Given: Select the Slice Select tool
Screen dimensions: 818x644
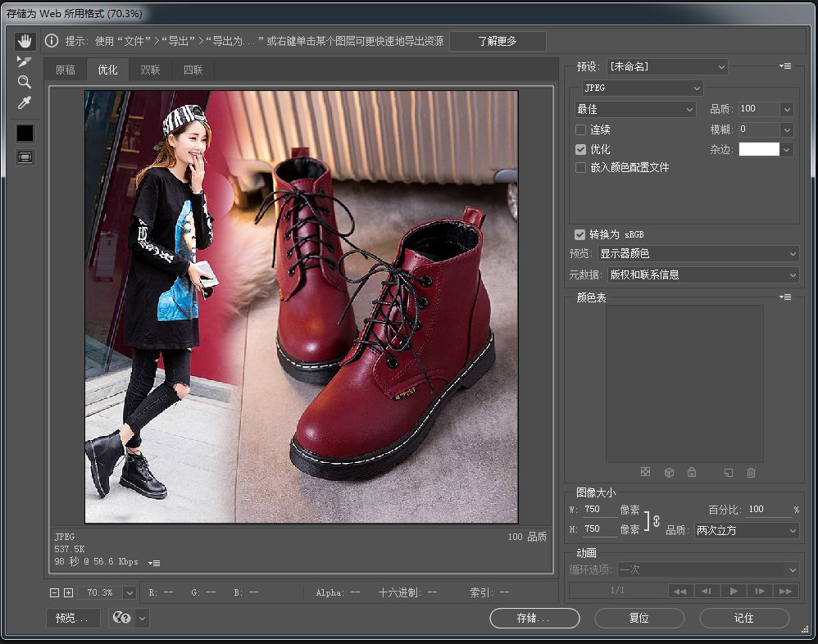Looking at the screenshot, I should coord(25,61).
